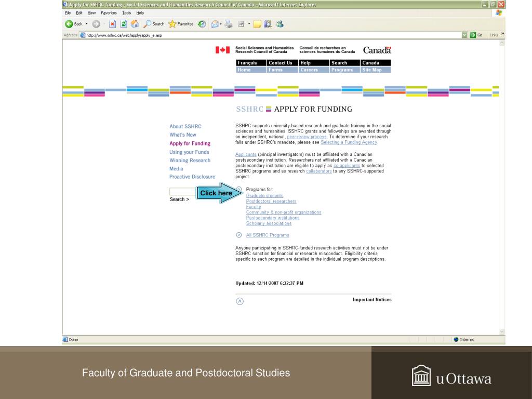Click the Edit with Word icon
The height and width of the screenshot is (399, 532).
pos(241,24)
